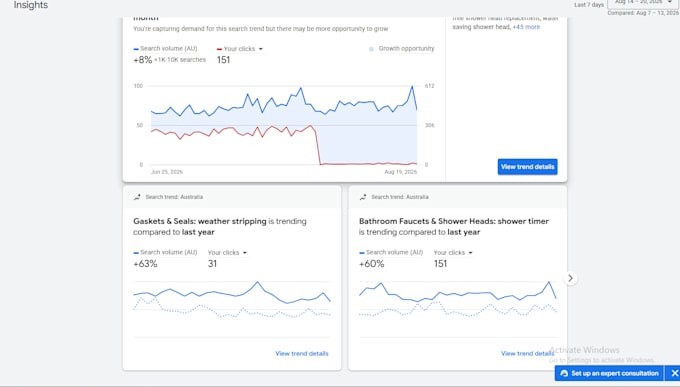Click the shower timer trend line chart
Image resolution: width=680 pixels, height=387 pixels.
click(458, 308)
